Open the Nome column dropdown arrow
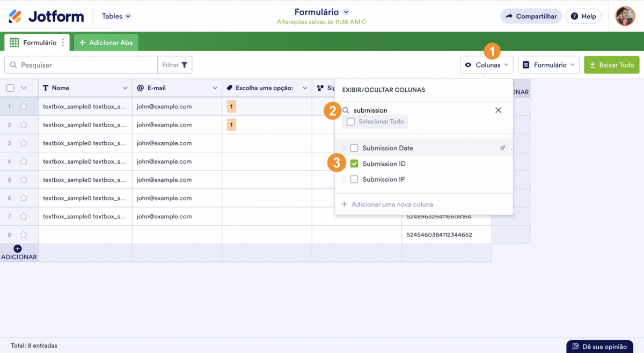Screen dimensions: 644x353 pyautogui.click(x=125, y=88)
